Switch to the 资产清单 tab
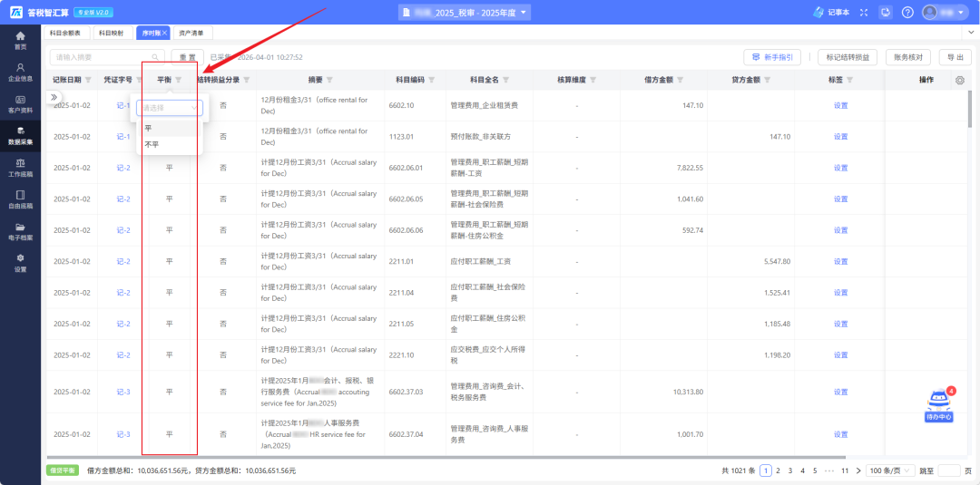 point(191,33)
